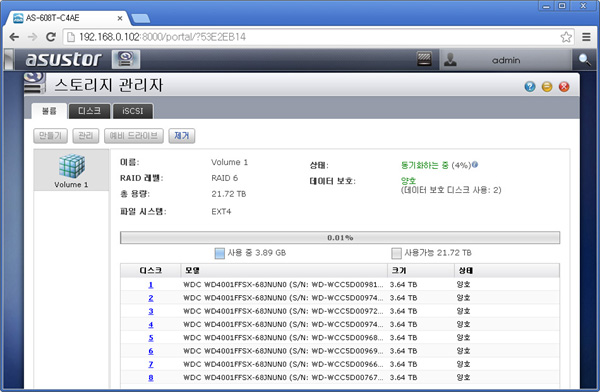Viewport: 600px width, 392px height.
Task: Open Storage Manager taskbar icon
Action: (x=126, y=59)
